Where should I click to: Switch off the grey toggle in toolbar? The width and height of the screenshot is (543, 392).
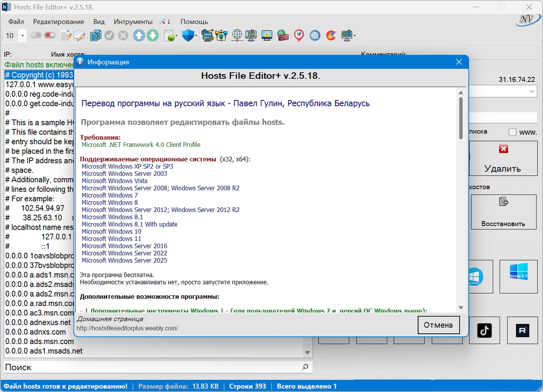click(x=36, y=35)
